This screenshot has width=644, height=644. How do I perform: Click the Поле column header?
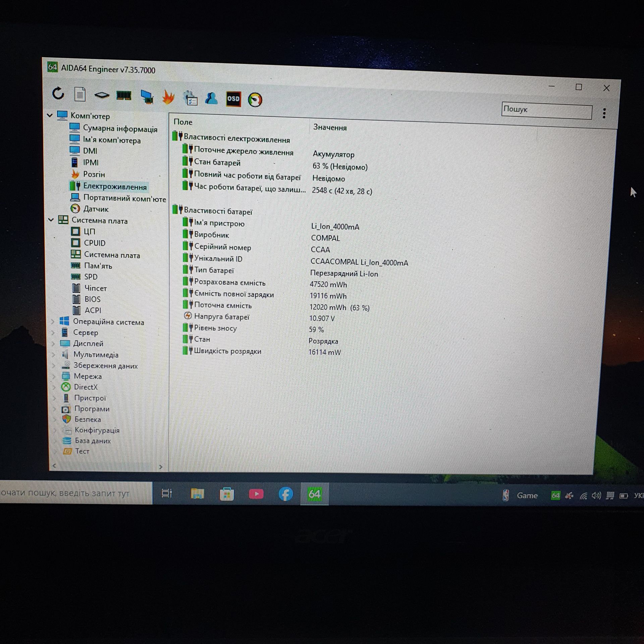click(183, 122)
